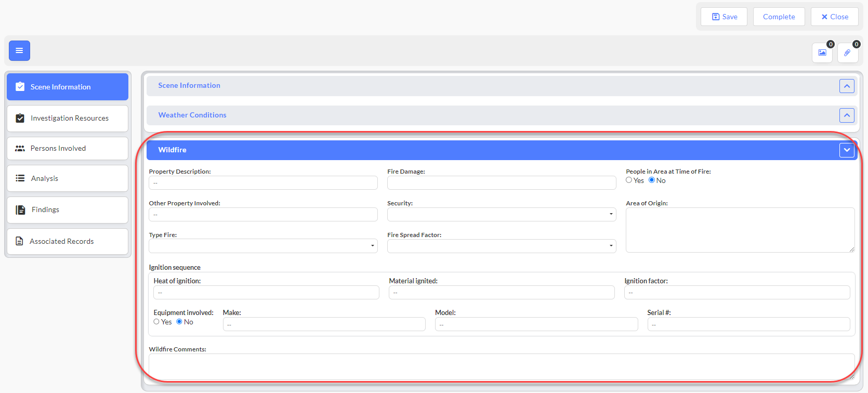868x393 pixels.
Task: Go to Findings tab
Action: [x=68, y=210]
